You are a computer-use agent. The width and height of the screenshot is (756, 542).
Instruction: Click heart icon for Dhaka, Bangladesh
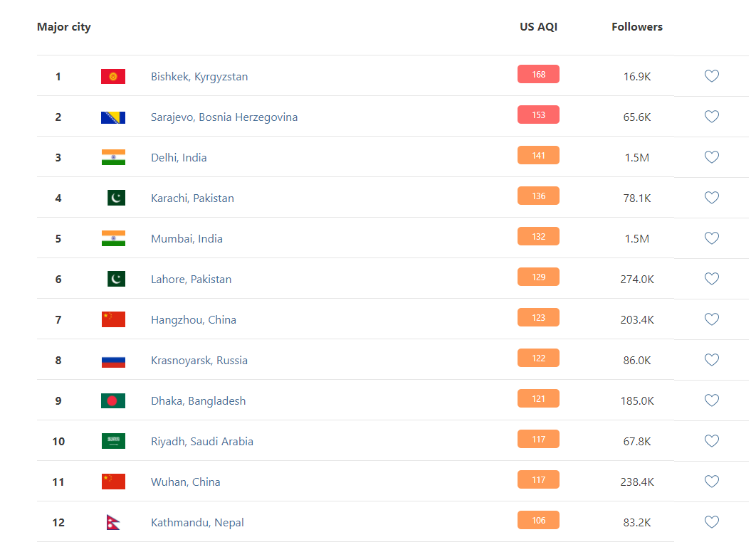click(711, 400)
